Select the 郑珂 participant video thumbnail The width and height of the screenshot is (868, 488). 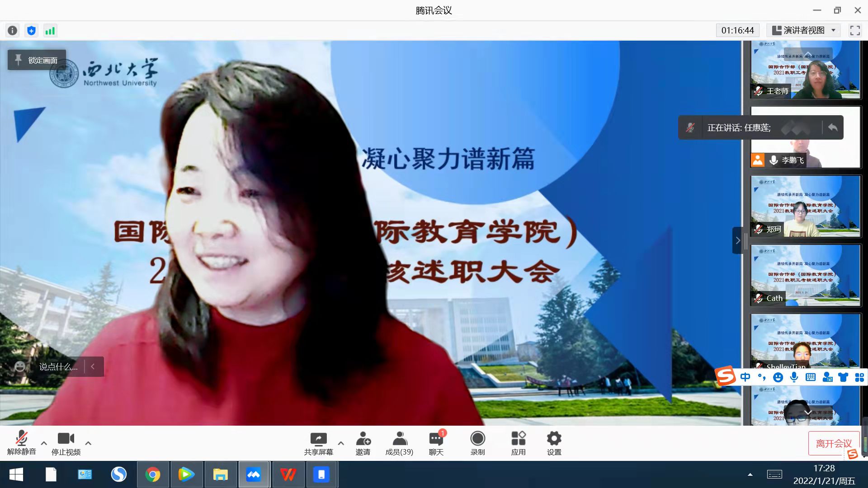[x=806, y=206]
